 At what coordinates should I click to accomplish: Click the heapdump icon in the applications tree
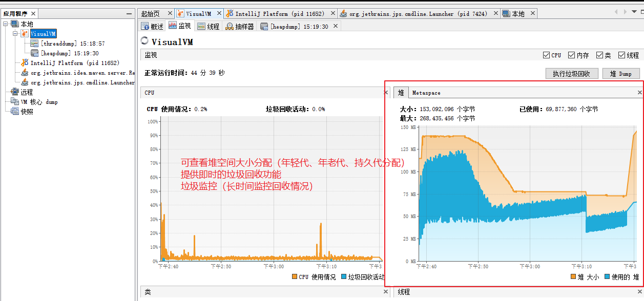pyautogui.click(x=34, y=53)
